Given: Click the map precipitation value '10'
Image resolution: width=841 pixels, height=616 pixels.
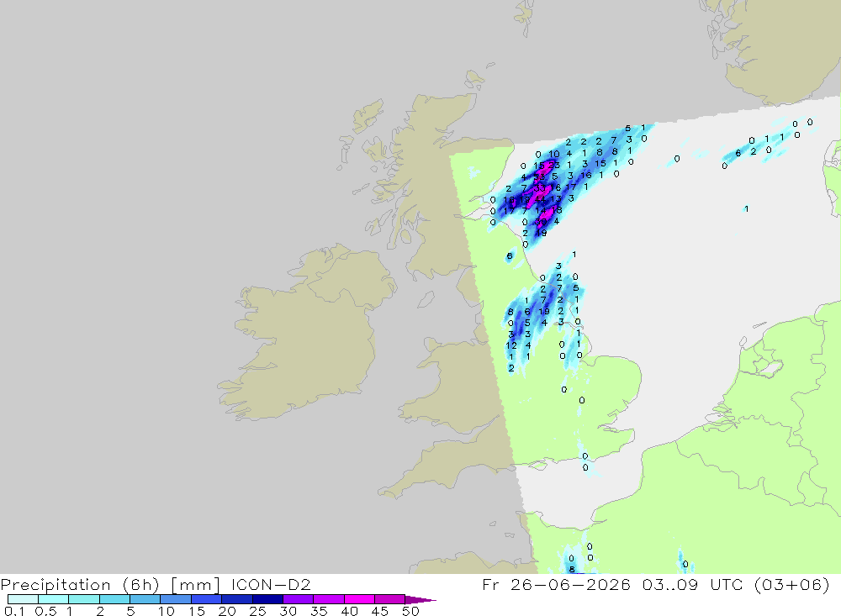Looking at the screenshot, I should (554, 154).
